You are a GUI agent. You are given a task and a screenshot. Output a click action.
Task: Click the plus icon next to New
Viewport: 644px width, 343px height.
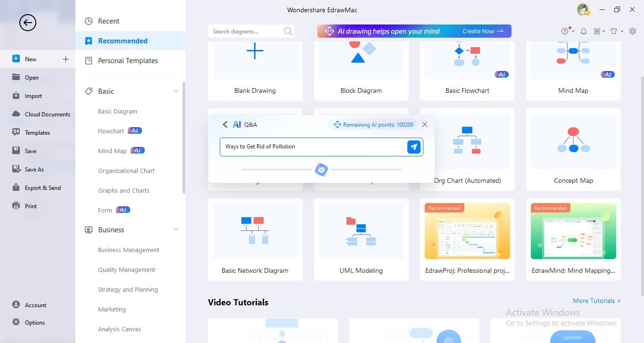66,59
